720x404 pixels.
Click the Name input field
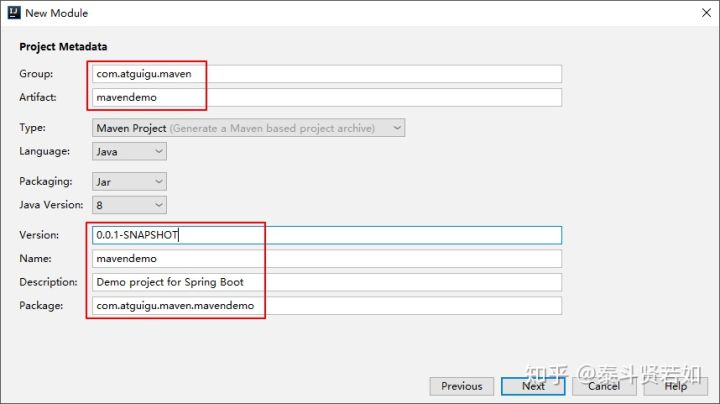click(326, 258)
